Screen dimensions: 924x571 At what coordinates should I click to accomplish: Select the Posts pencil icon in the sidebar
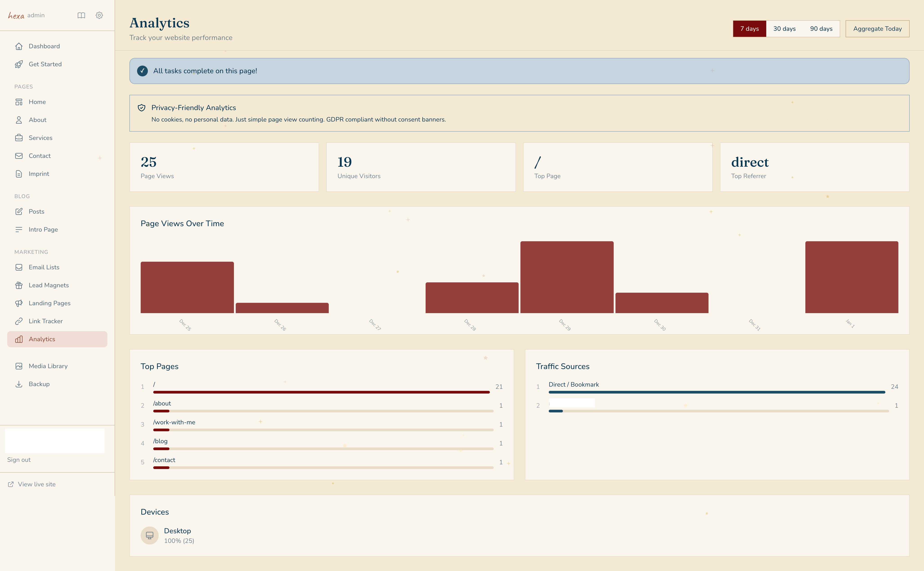point(19,211)
